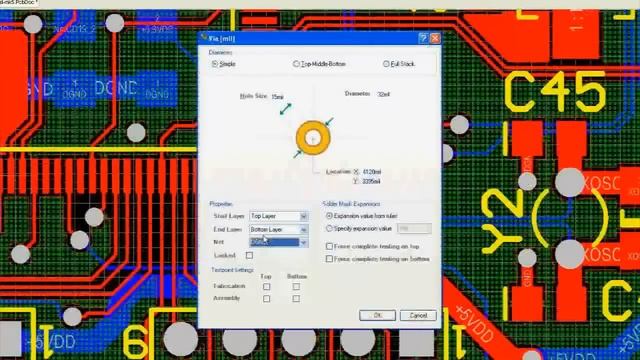Click the Via dialog help button
This screenshot has width=640, height=360.
click(424, 38)
